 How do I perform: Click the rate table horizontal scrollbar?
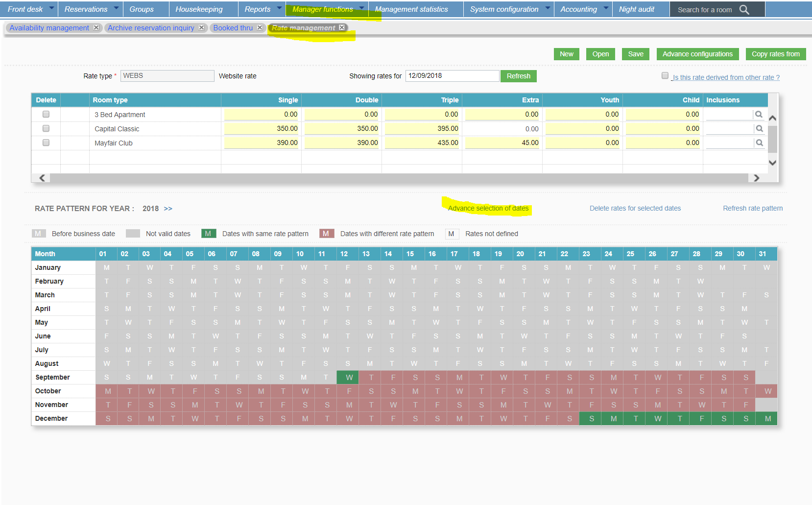coord(399,178)
